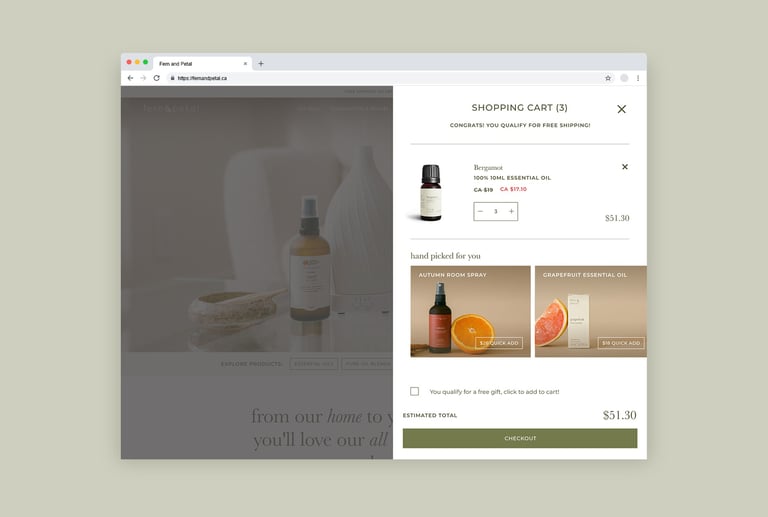Open the browser three-dot menu

638,78
